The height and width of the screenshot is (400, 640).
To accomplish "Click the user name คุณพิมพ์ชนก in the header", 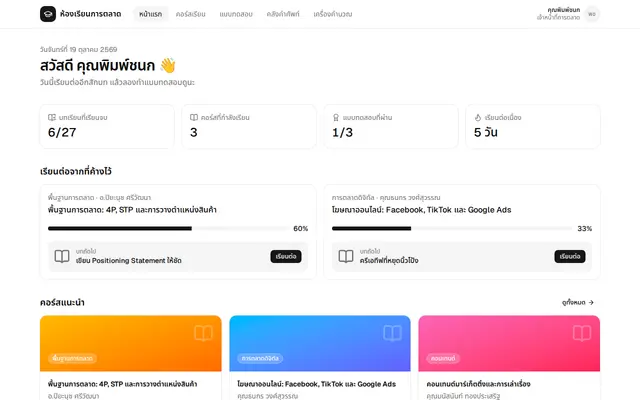I will (x=564, y=10).
